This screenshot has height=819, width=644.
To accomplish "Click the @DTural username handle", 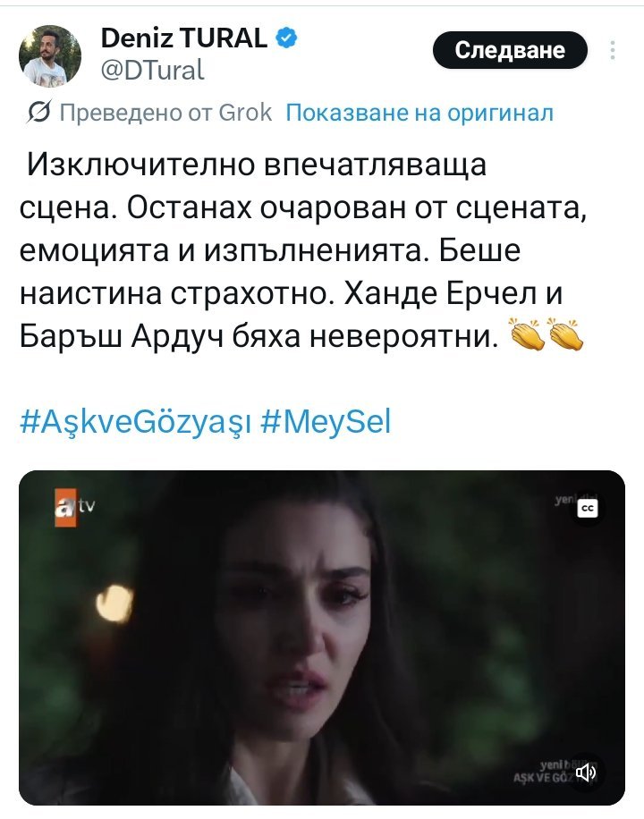I will click(x=152, y=70).
